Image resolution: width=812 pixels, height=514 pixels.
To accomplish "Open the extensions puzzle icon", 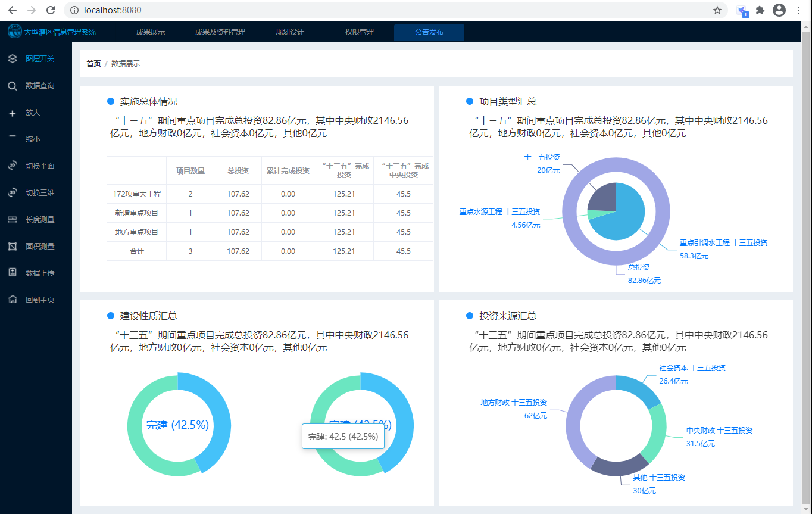I will pos(760,10).
